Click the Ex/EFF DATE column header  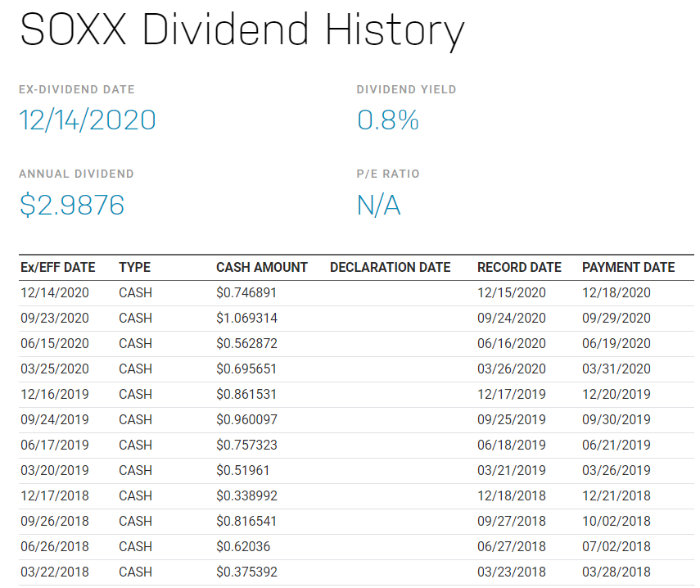[x=58, y=267]
